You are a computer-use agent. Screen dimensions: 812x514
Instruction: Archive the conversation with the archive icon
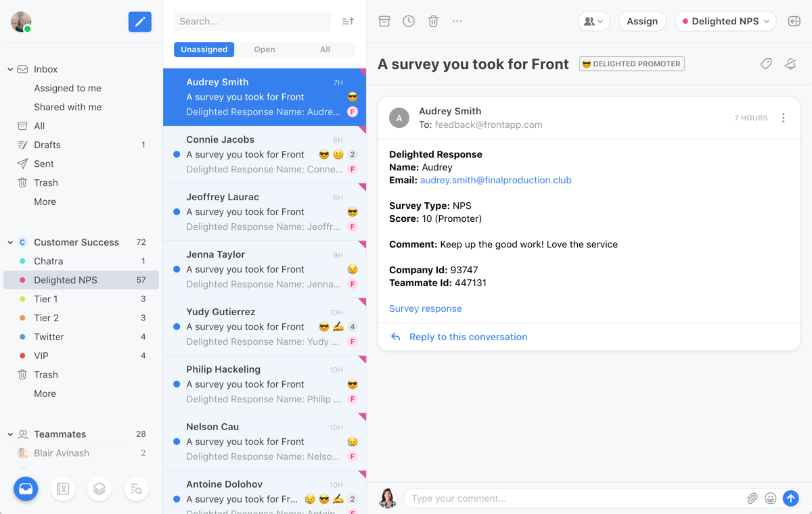pyautogui.click(x=384, y=22)
